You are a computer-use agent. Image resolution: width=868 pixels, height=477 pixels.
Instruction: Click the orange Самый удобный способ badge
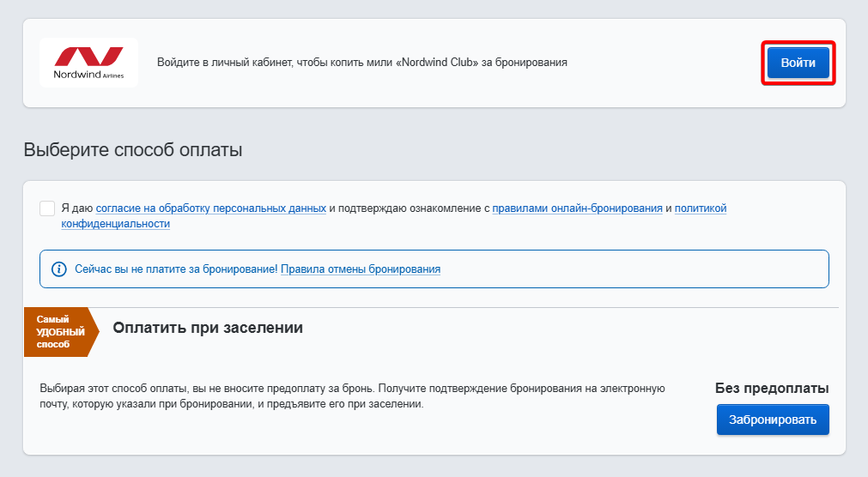click(x=58, y=331)
